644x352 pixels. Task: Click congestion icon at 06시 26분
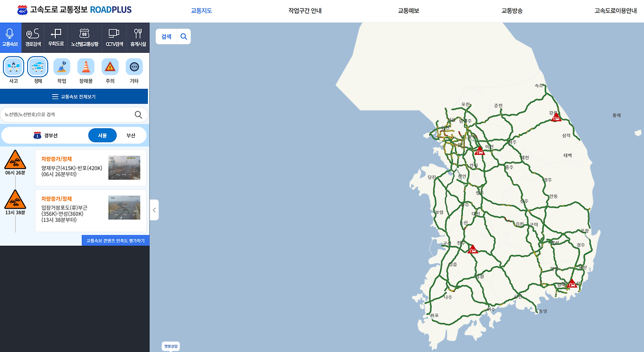click(x=15, y=159)
